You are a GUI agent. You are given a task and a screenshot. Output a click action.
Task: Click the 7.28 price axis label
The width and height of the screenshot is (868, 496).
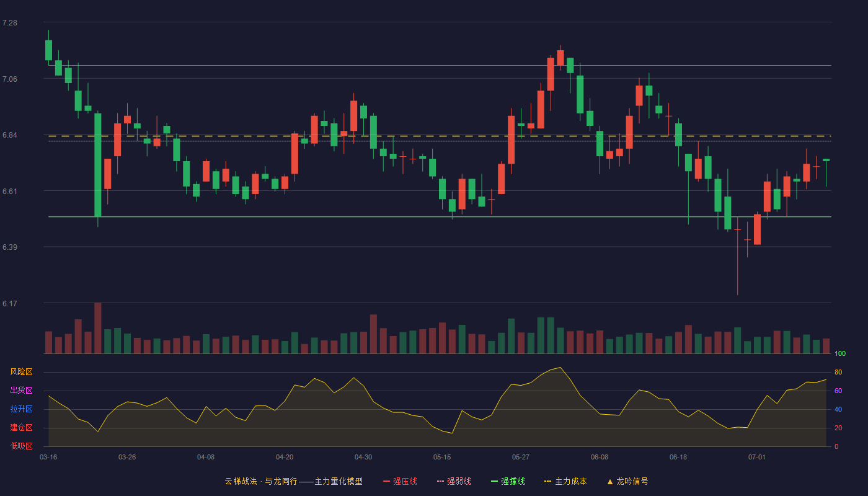[10, 23]
